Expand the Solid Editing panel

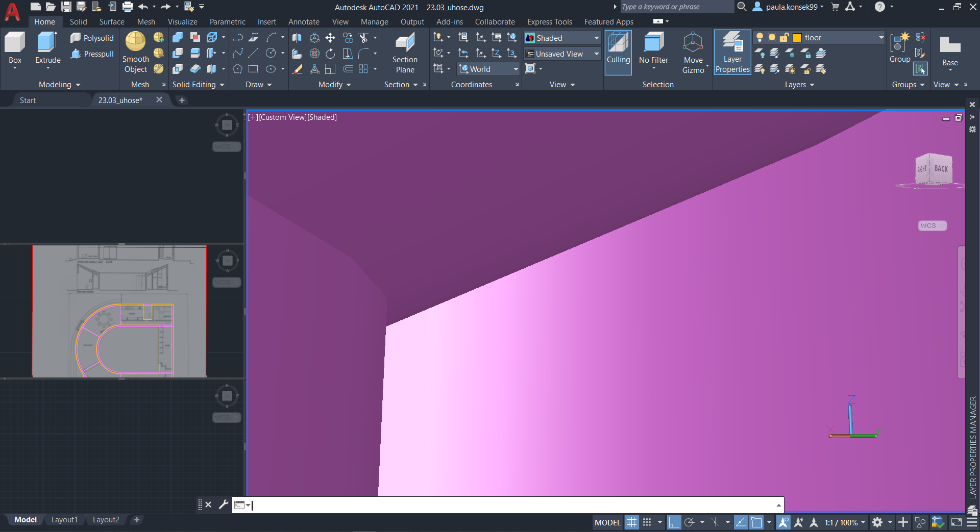pyautogui.click(x=199, y=85)
